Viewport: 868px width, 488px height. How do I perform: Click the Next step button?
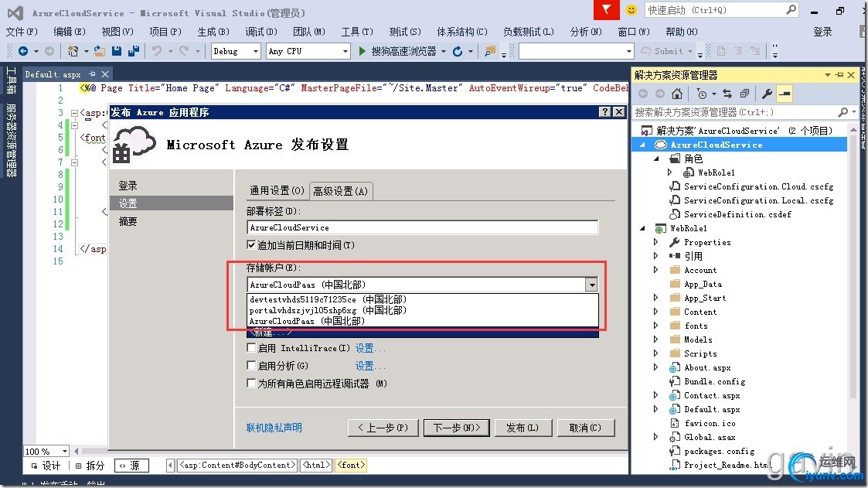pos(456,428)
